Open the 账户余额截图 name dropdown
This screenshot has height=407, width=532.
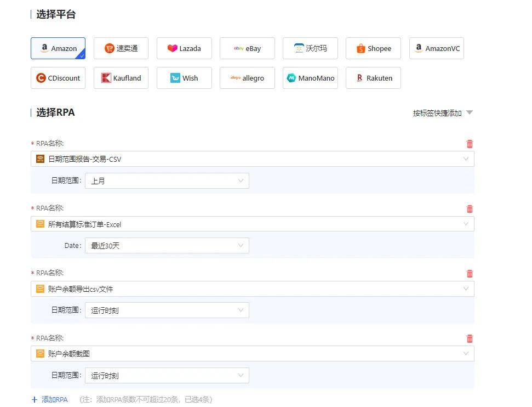click(x=253, y=354)
